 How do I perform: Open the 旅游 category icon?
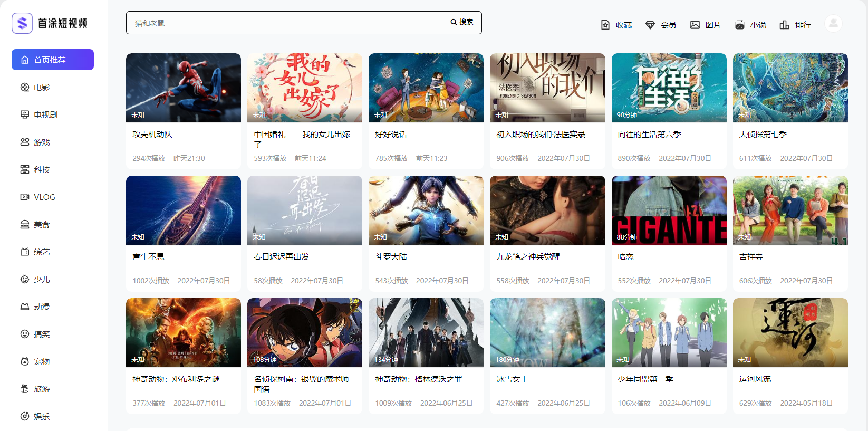pyautogui.click(x=25, y=389)
